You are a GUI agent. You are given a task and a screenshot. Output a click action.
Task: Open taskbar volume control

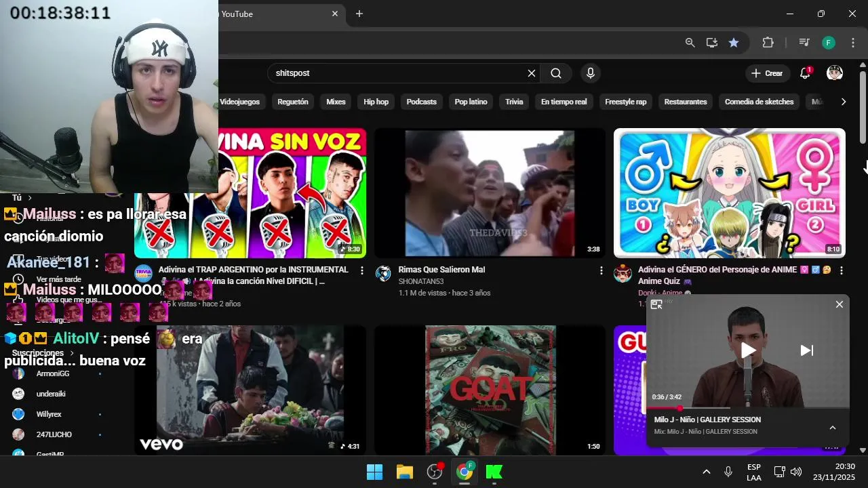tap(796, 472)
